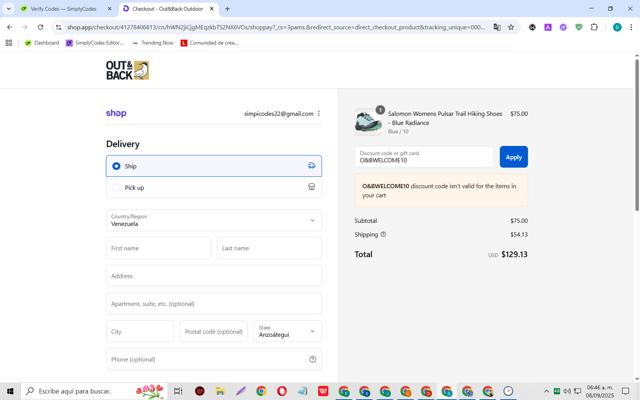Click the Salomon shoe product thumbnail

pos(368,122)
